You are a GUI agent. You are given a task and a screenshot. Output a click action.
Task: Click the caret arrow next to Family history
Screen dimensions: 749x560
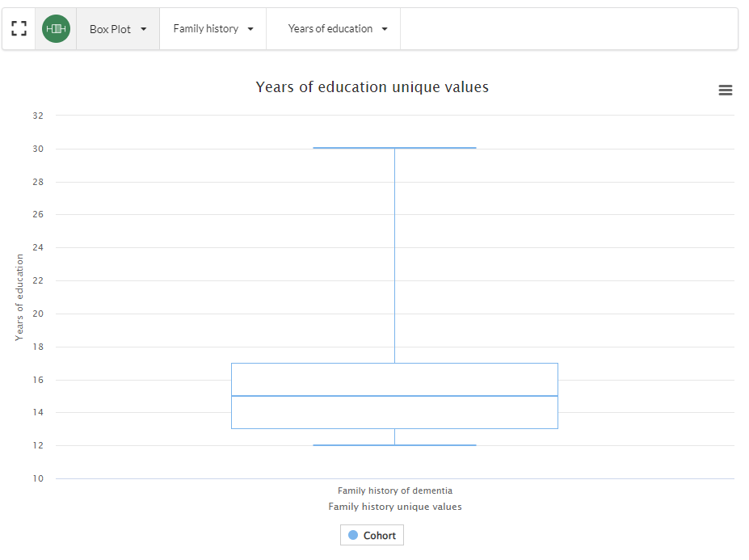pos(250,29)
